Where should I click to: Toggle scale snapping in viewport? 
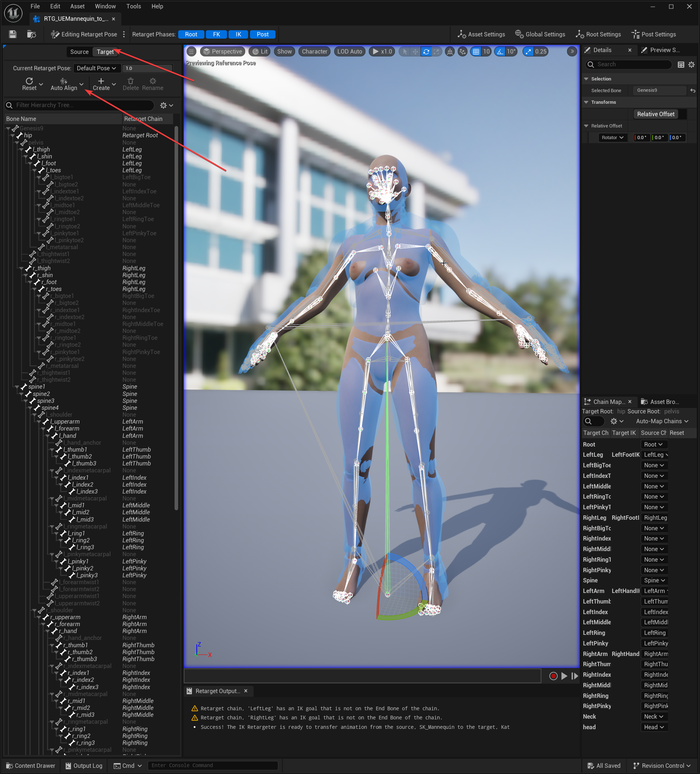click(x=528, y=51)
